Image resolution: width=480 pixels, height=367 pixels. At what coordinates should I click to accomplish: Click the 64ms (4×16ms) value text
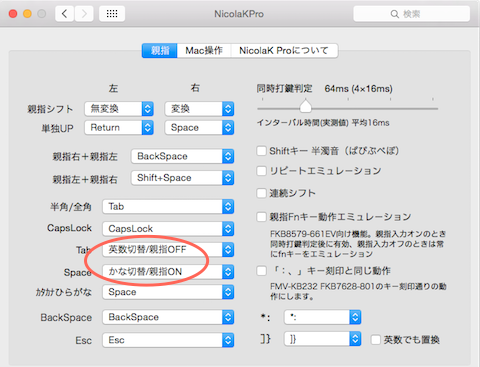pos(358,89)
